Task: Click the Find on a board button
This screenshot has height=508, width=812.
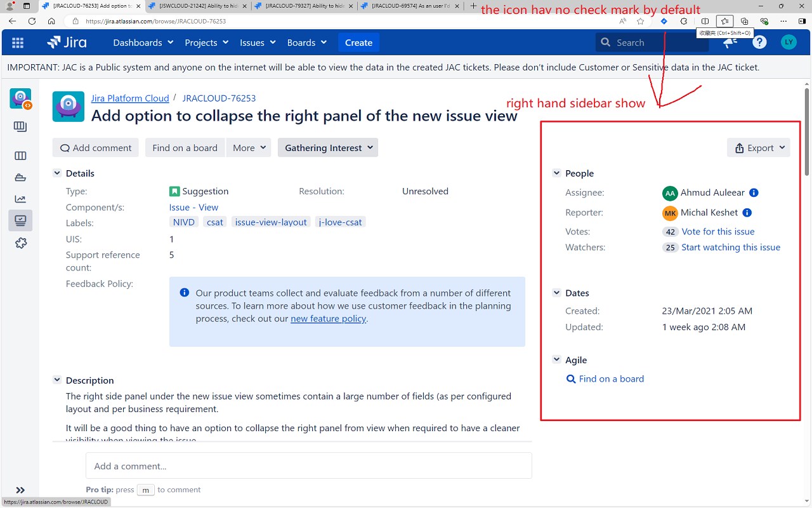Action: (185, 148)
